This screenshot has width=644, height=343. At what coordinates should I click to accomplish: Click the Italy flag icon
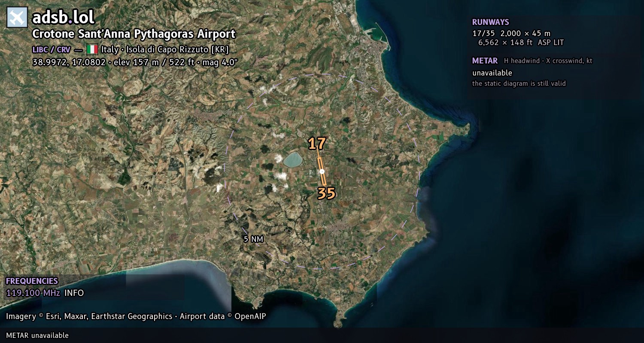[x=92, y=49]
